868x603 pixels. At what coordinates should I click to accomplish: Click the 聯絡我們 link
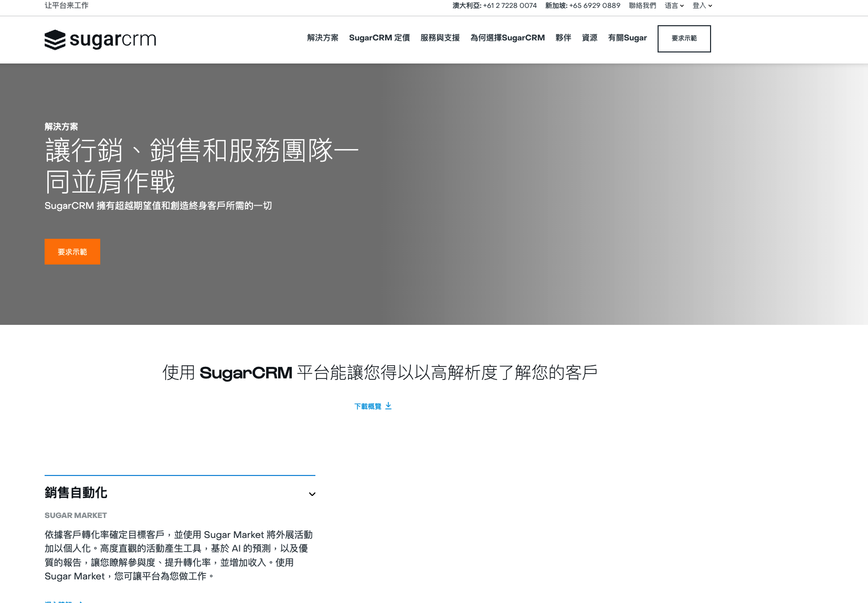[642, 6]
